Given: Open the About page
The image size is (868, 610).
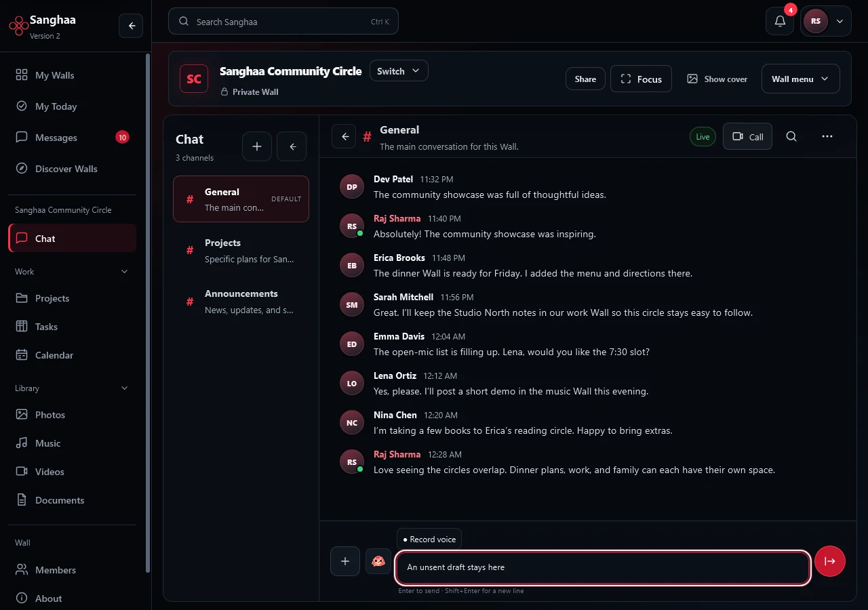Looking at the screenshot, I should click(x=72, y=598).
